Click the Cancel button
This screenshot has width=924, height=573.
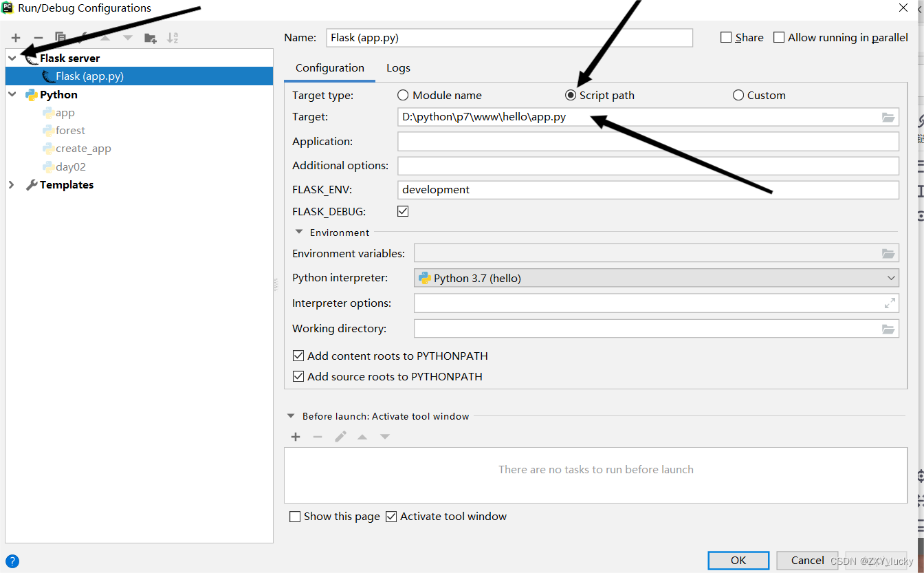pos(807,561)
